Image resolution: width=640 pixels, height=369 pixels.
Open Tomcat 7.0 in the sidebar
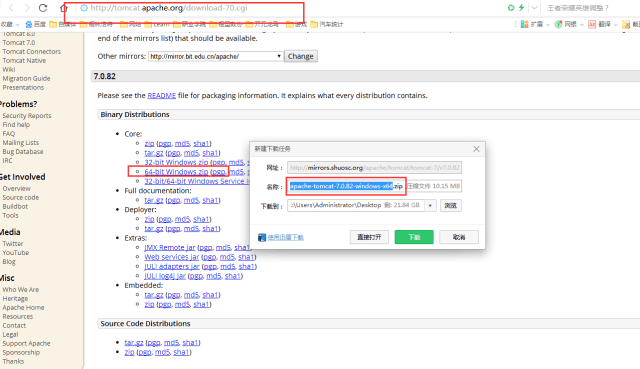pos(19,42)
